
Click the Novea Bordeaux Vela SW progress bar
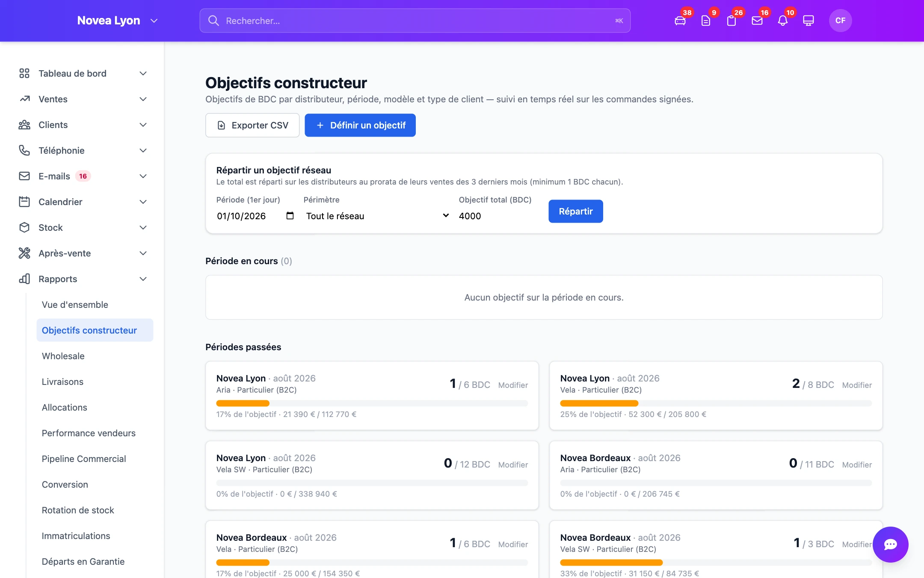[x=716, y=563]
